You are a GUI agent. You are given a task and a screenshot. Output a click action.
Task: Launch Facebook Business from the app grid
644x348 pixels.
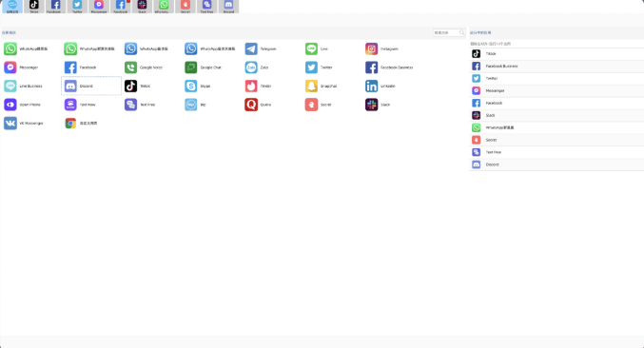(x=389, y=68)
